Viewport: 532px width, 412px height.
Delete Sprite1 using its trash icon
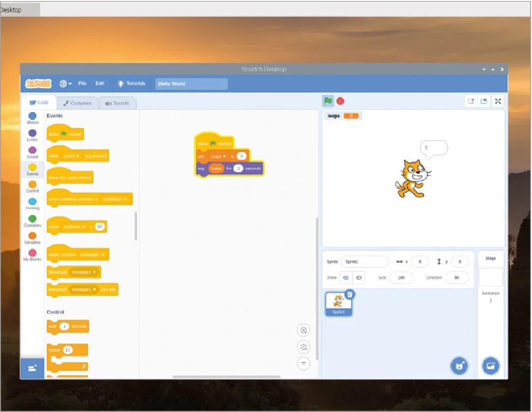(x=350, y=294)
